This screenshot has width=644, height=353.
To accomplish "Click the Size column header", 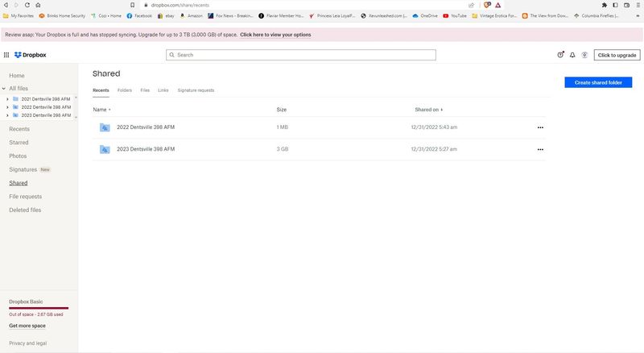I will click(281, 110).
